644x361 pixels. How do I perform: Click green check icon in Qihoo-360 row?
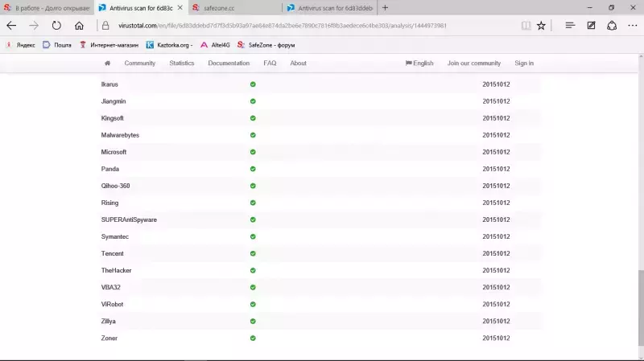253,186
